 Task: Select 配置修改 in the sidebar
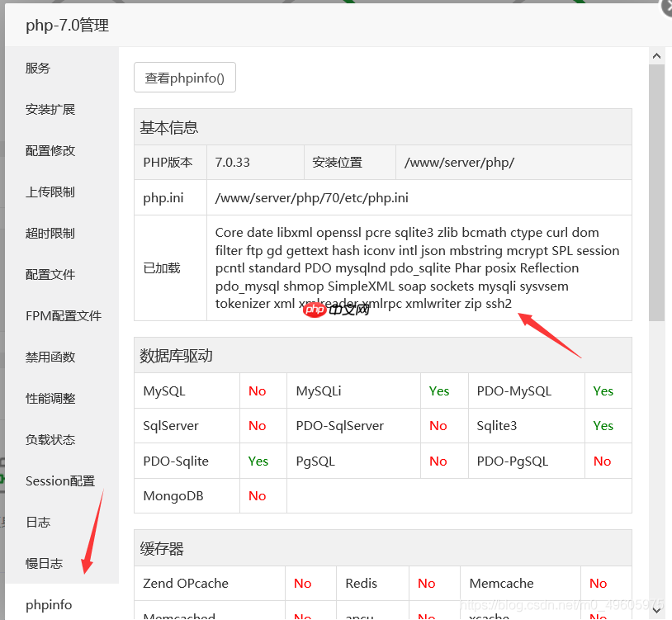click(50, 150)
